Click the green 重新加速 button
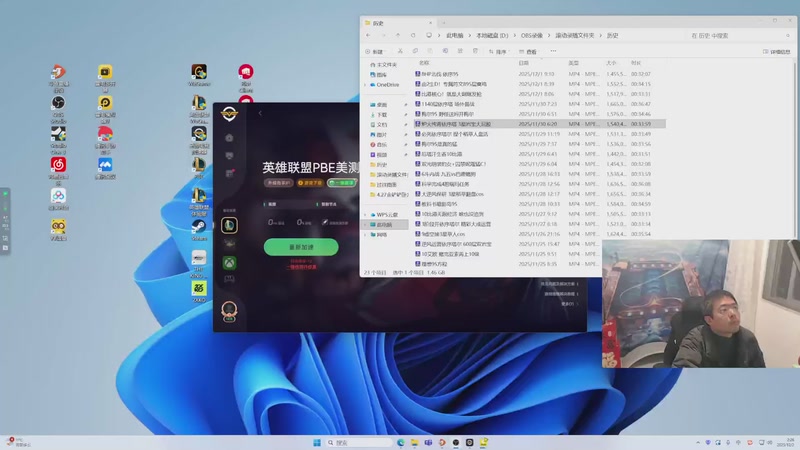Screen dimensions: 800x450 [x=301, y=247]
